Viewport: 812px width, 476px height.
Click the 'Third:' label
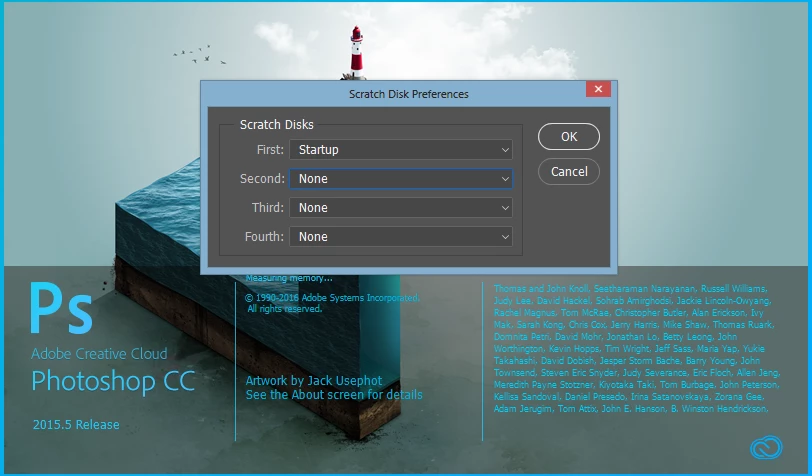pos(268,208)
